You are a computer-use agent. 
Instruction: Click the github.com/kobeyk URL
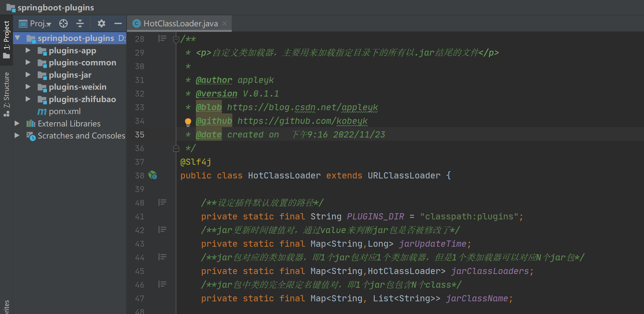(x=302, y=121)
